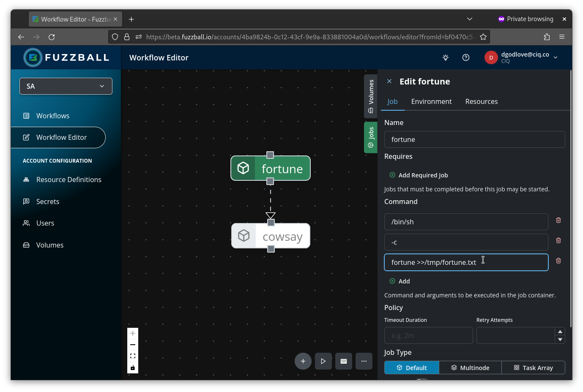Image resolution: width=583 pixels, height=392 pixels.
Task: Close the Edit fortune panel
Action: point(389,81)
